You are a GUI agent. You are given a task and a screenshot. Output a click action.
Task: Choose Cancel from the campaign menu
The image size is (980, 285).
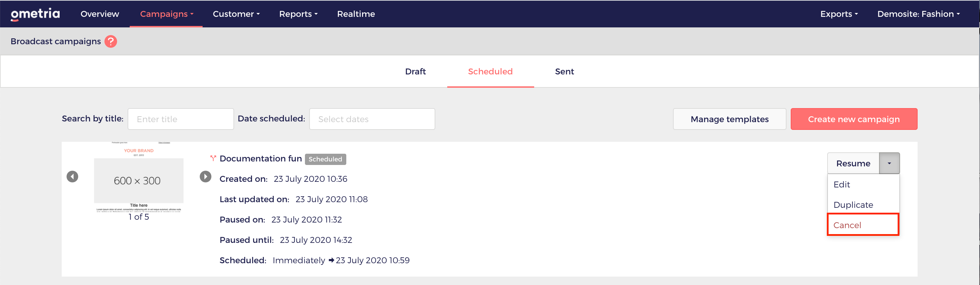(x=863, y=225)
